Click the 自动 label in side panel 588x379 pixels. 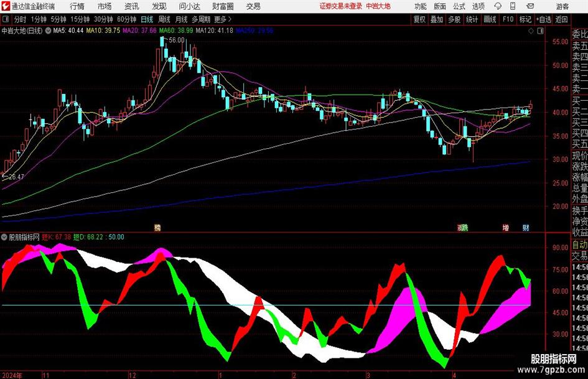pos(580,245)
